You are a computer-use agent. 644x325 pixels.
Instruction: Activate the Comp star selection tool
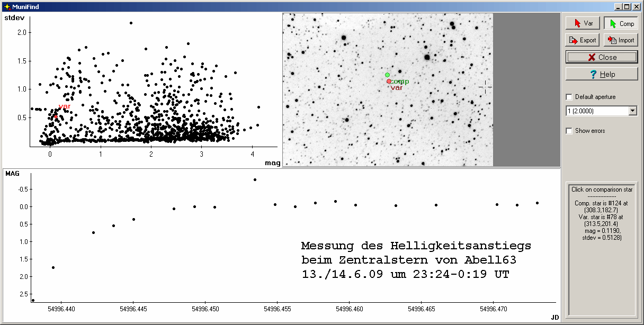tap(621, 23)
